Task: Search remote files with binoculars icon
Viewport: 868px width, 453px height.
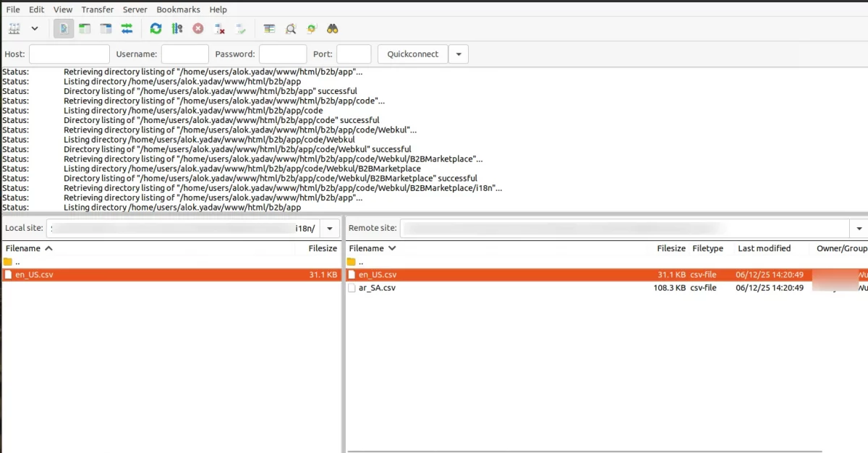Action: (333, 29)
